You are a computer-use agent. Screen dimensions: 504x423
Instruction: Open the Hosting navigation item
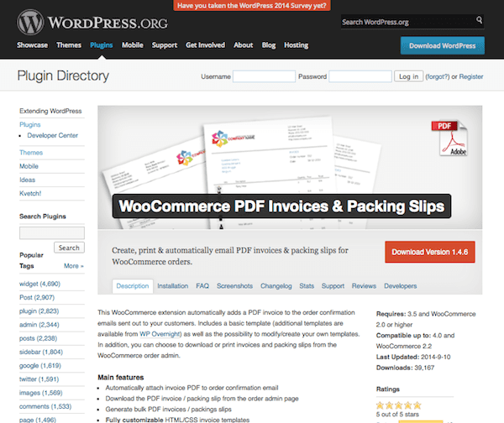coord(296,45)
